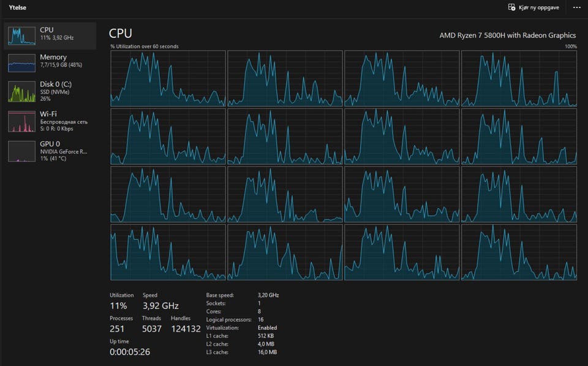Viewport: 588px width, 366px height.
Task: Click the '4,0 MB' L2 cache value
Action: coord(266,344)
